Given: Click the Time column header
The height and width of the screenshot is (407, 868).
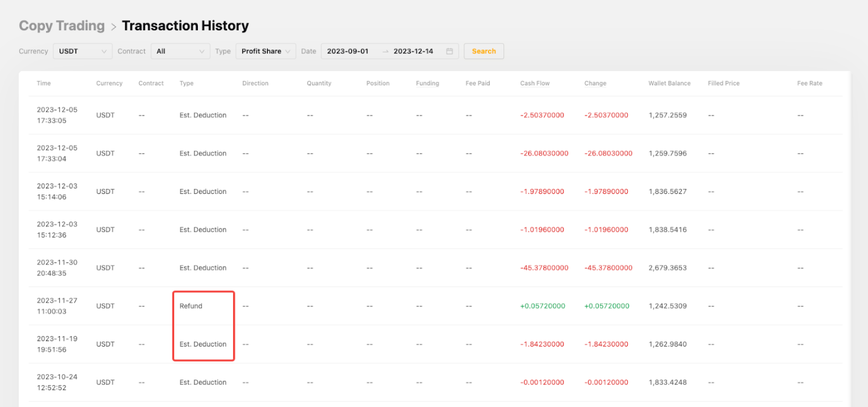Looking at the screenshot, I should (44, 83).
